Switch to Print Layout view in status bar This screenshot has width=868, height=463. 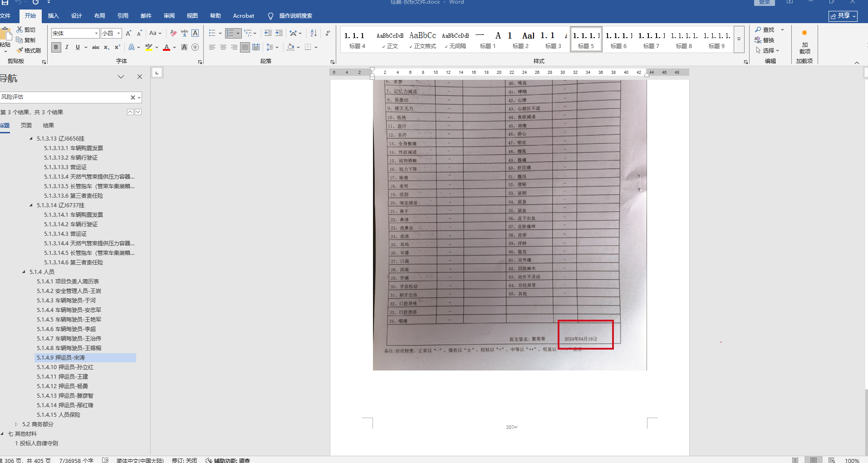coord(813,460)
